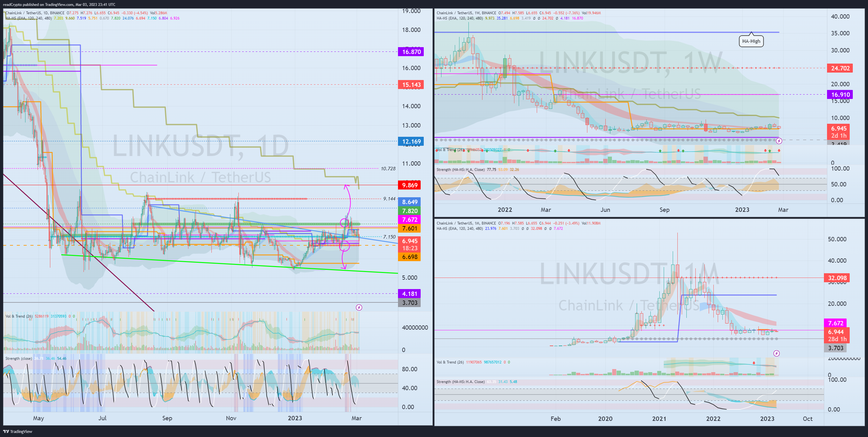Click the 16.910 purple label on weekly chart
This screenshot has height=437, width=868.
tap(840, 95)
